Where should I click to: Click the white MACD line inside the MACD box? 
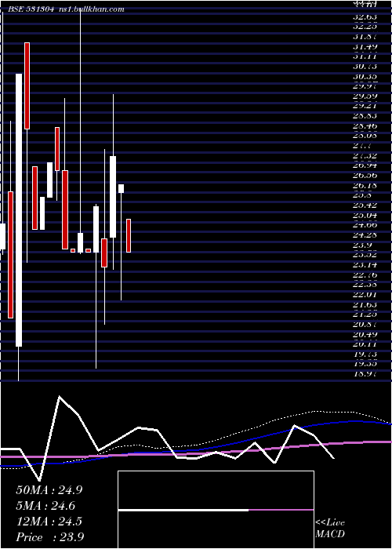pos(183,510)
